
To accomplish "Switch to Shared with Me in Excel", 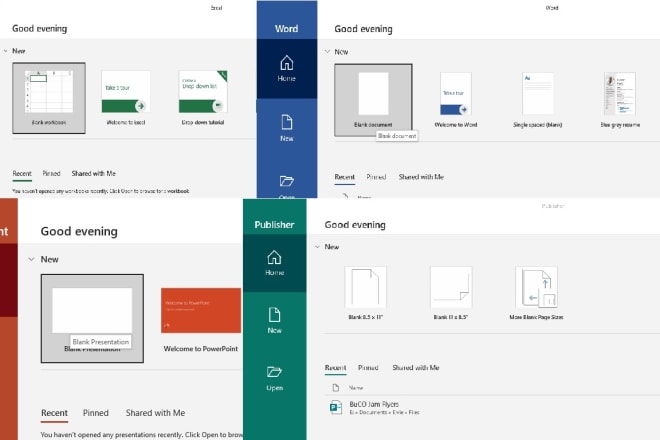I will [x=93, y=173].
